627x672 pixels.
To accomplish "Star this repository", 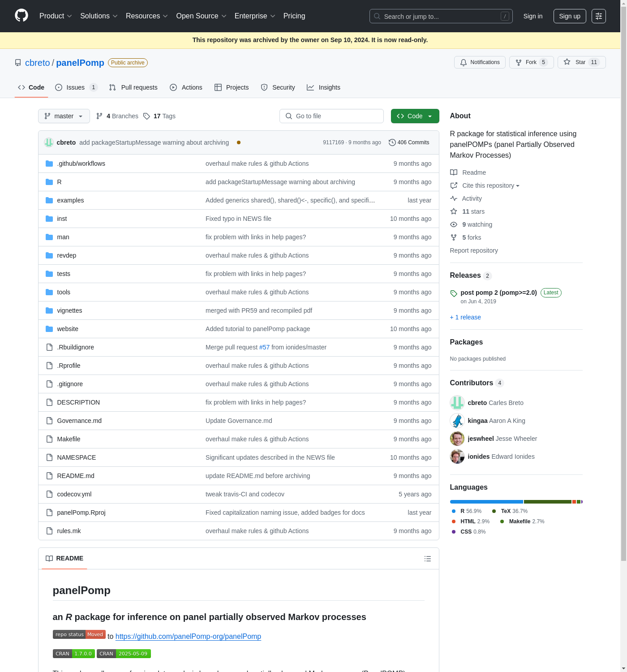I will 581,62.
